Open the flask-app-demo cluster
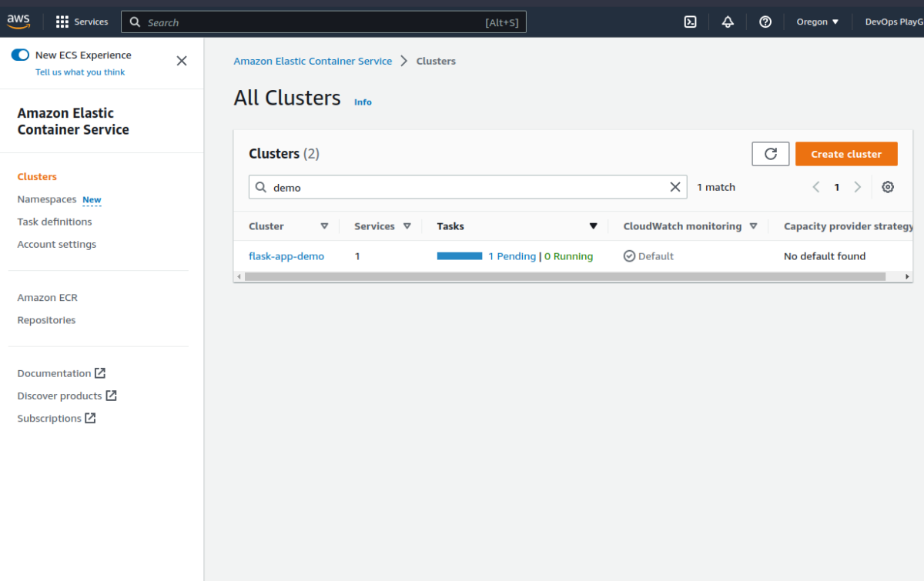This screenshot has width=924, height=581. tap(286, 255)
